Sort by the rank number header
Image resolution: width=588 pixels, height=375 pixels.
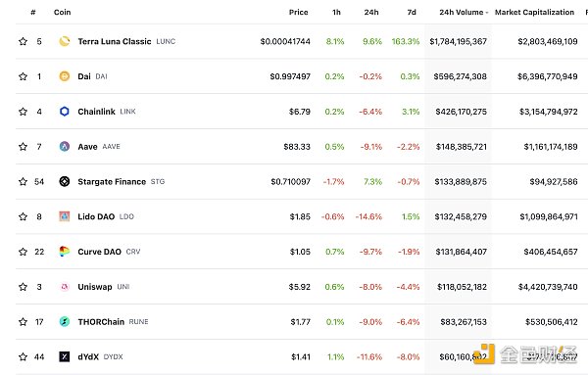point(33,13)
